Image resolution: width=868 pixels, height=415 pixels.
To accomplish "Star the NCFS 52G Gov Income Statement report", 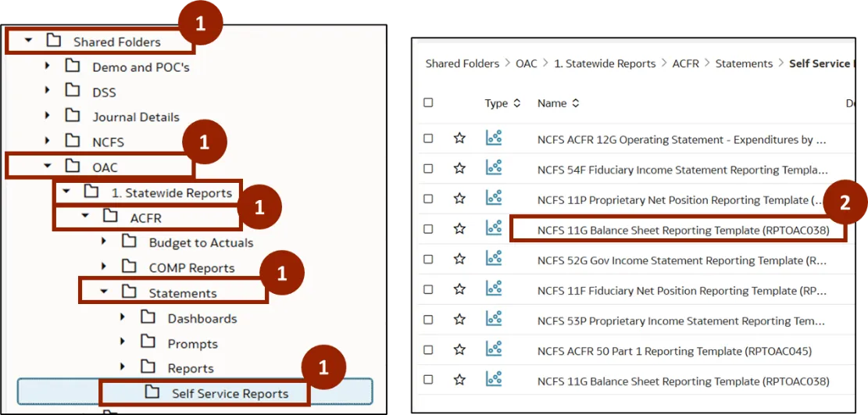I will (x=459, y=259).
